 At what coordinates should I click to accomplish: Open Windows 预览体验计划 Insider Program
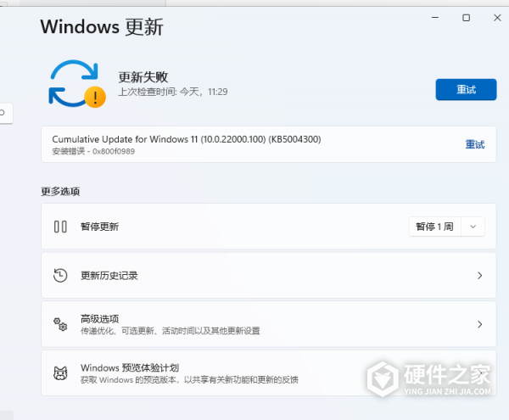coord(268,373)
